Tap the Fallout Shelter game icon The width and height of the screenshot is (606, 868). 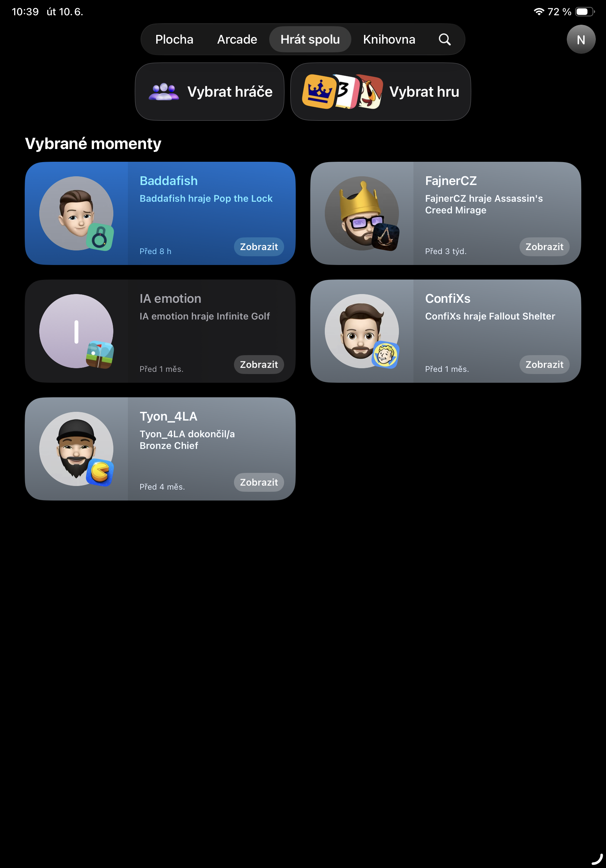pyautogui.click(x=385, y=355)
